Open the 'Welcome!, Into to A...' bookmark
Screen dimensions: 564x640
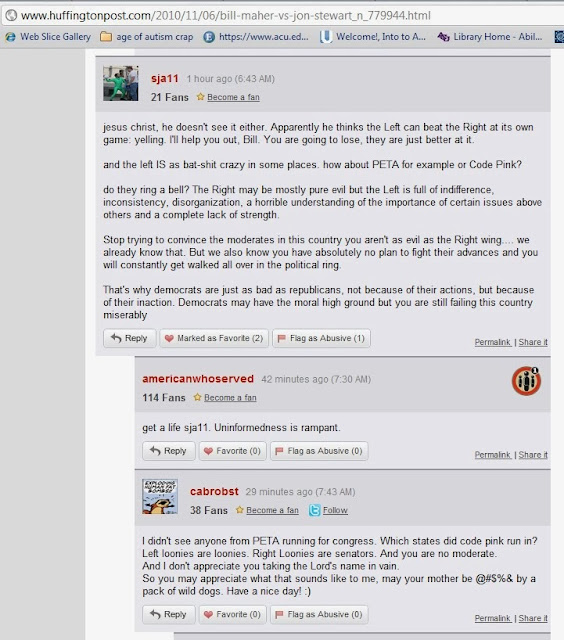(373, 37)
